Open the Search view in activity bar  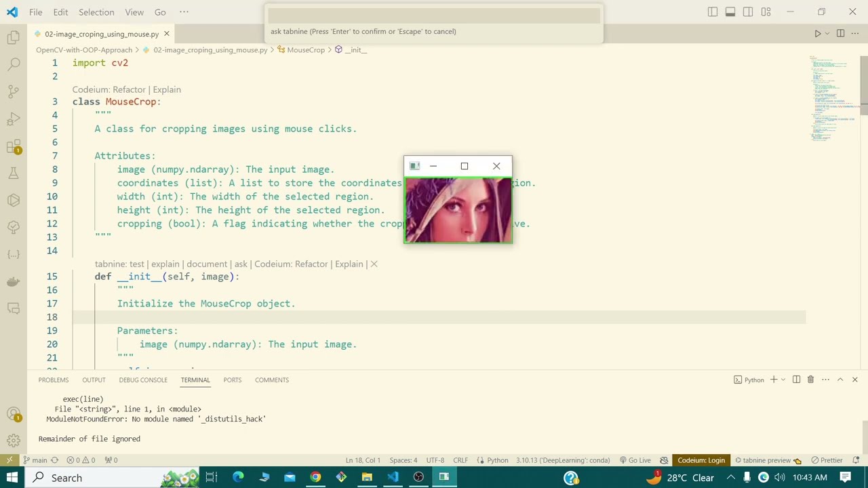coord(14,65)
